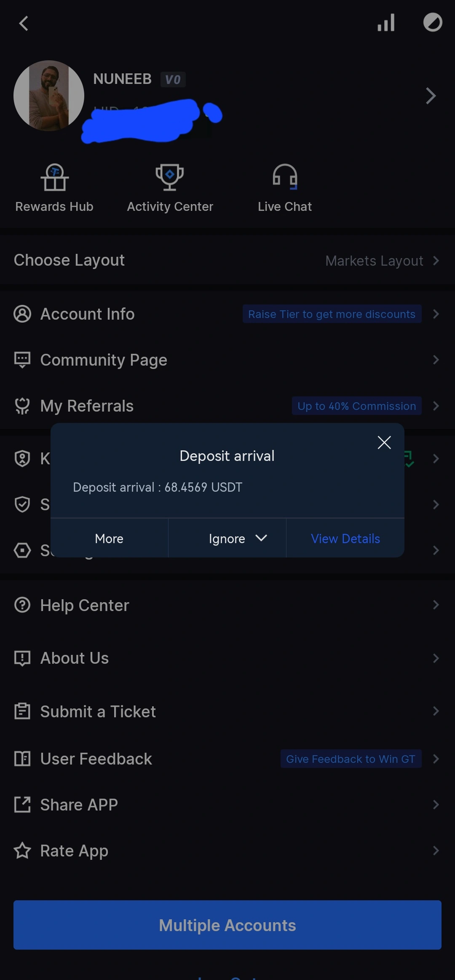Tap the back arrow icon
Screen dimensions: 455x980
(24, 23)
